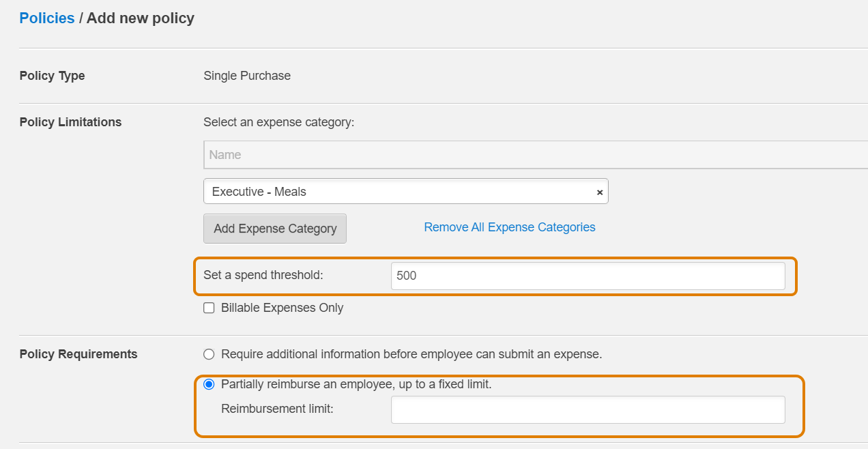This screenshot has height=449, width=868.
Task: Click the Add Expense Category button
Action: tap(275, 229)
